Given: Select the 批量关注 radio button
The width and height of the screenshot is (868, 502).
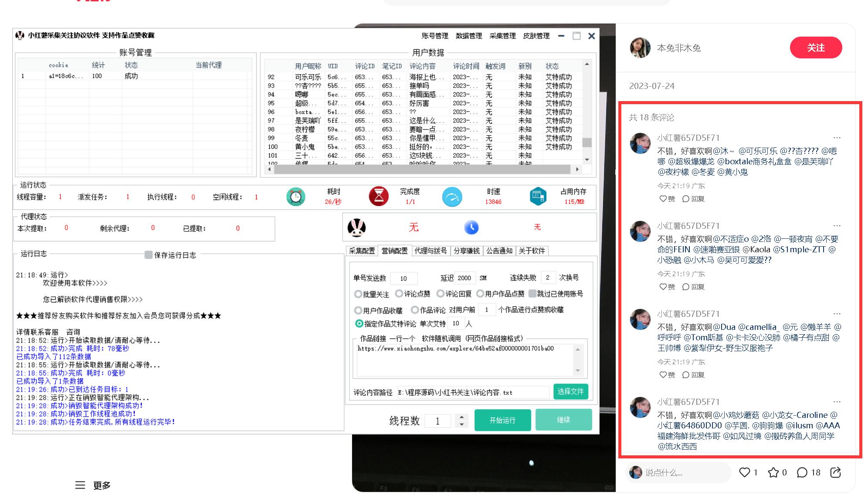Looking at the screenshot, I should [358, 294].
